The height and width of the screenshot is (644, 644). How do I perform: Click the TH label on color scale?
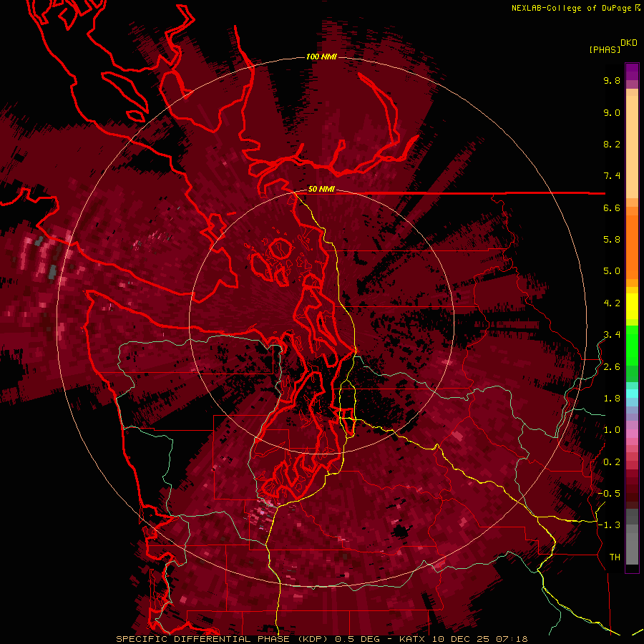[615, 557]
